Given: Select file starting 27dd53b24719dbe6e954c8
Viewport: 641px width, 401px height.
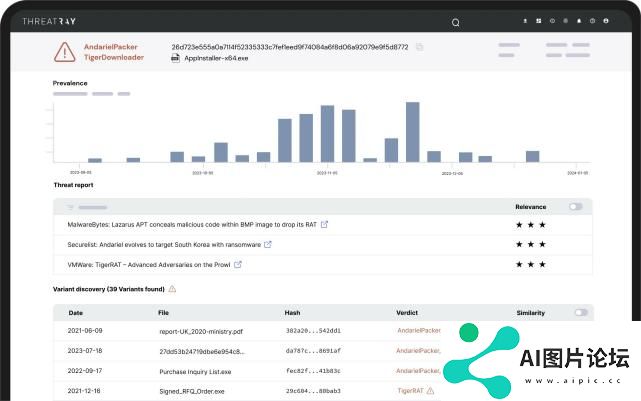Looking at the screenshot, I should point(202,352).
